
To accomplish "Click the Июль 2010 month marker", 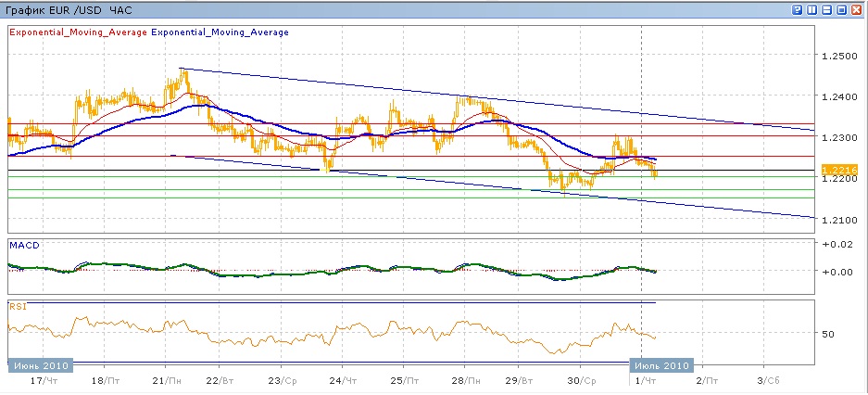I will [x=660, y=363].
